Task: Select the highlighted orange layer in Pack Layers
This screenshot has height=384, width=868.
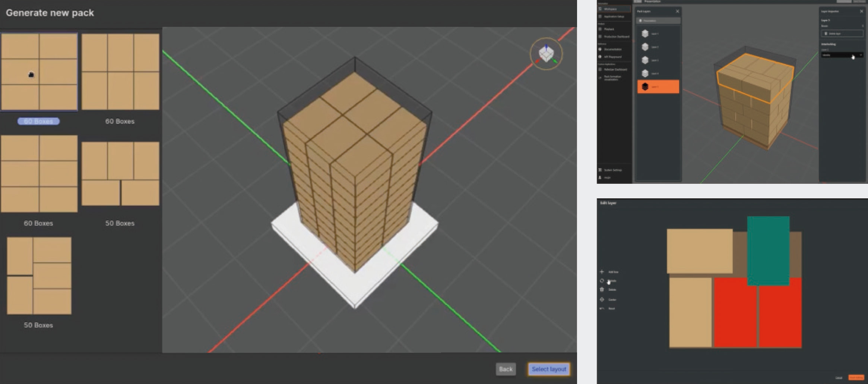Action: pos(658,86)
